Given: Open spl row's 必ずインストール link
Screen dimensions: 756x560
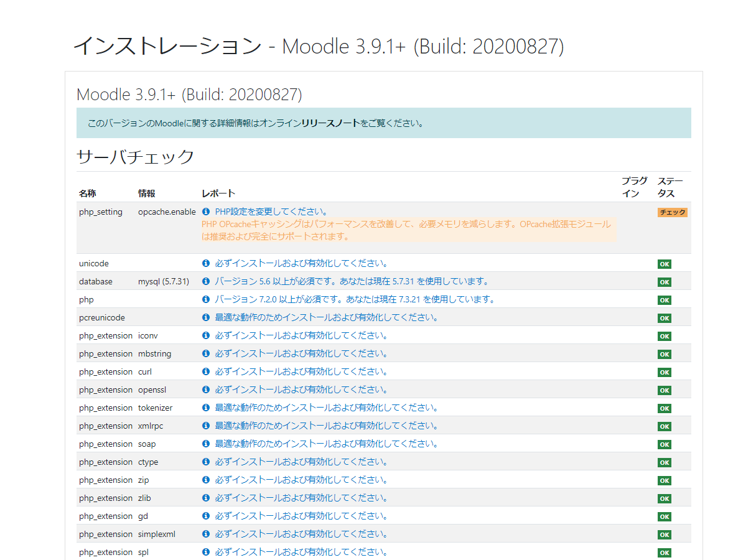Looking at the screenshot, I should pyautogui.click(x=302, y=552).
